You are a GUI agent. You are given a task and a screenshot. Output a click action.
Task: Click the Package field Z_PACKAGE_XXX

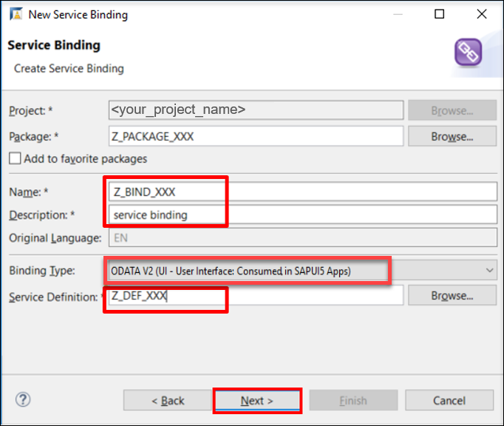click(x=256, y=136)
